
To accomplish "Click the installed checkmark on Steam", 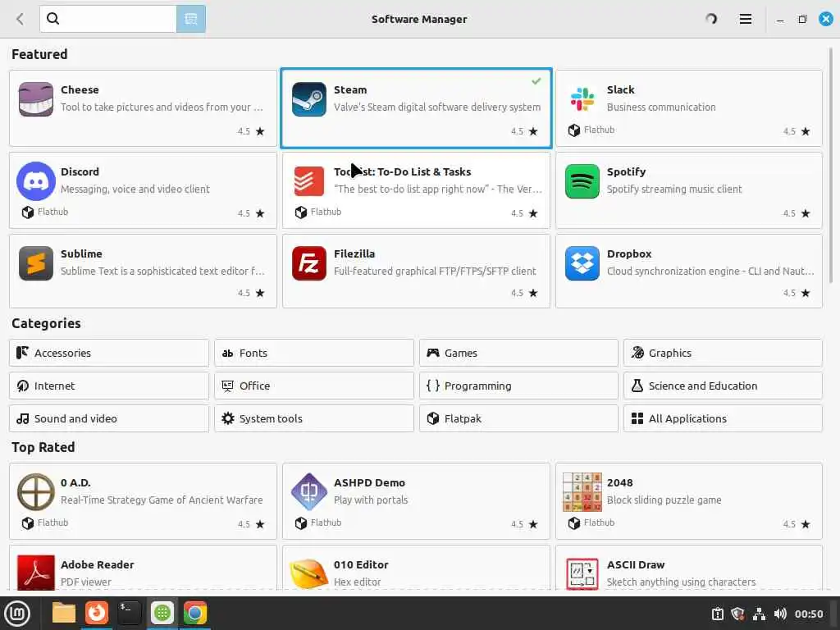I will pyautogui.click(x=536, y=81).
